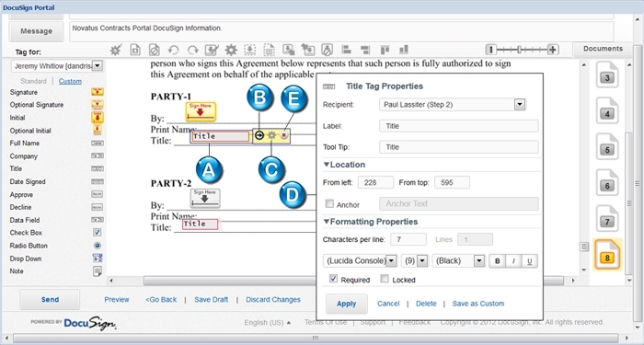644x345 pixels.
Task: Switch to the Custom tag list
Action: click(x=70, y=81)
